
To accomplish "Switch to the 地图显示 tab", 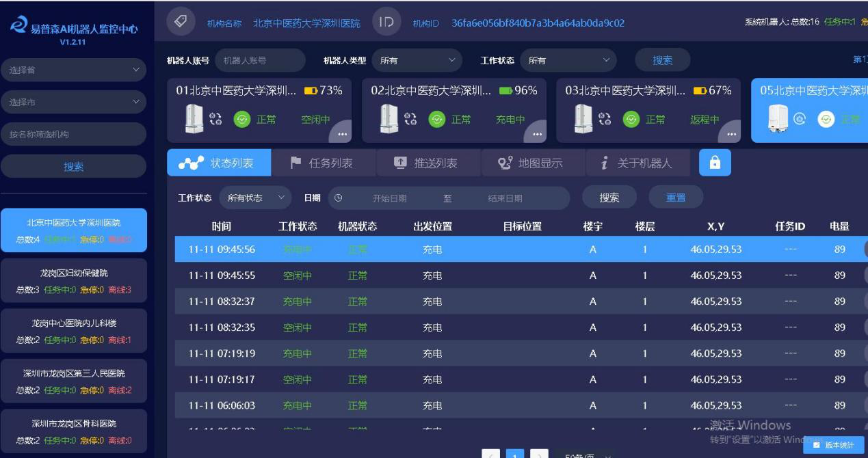I will (x=533, y=163).
